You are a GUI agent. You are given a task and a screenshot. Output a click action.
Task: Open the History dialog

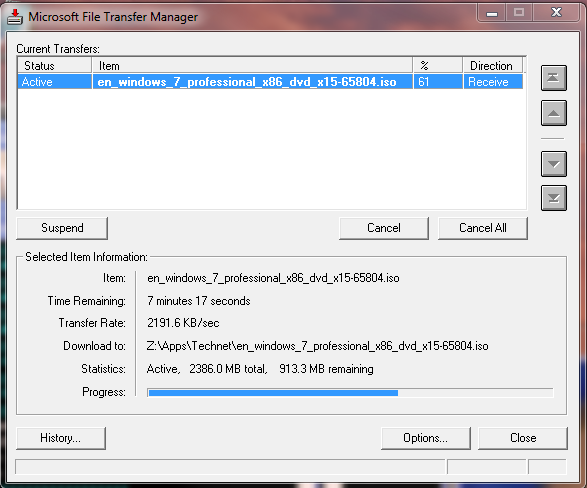point(61,438)
